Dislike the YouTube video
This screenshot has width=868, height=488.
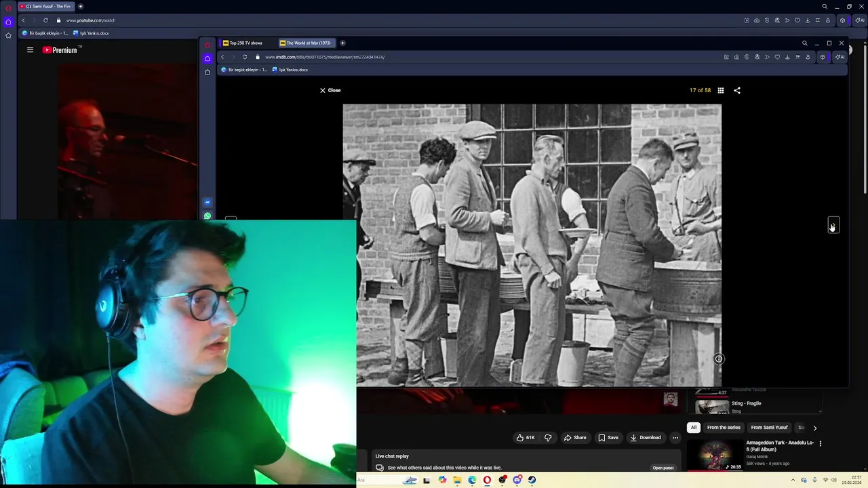click(548, 438)
